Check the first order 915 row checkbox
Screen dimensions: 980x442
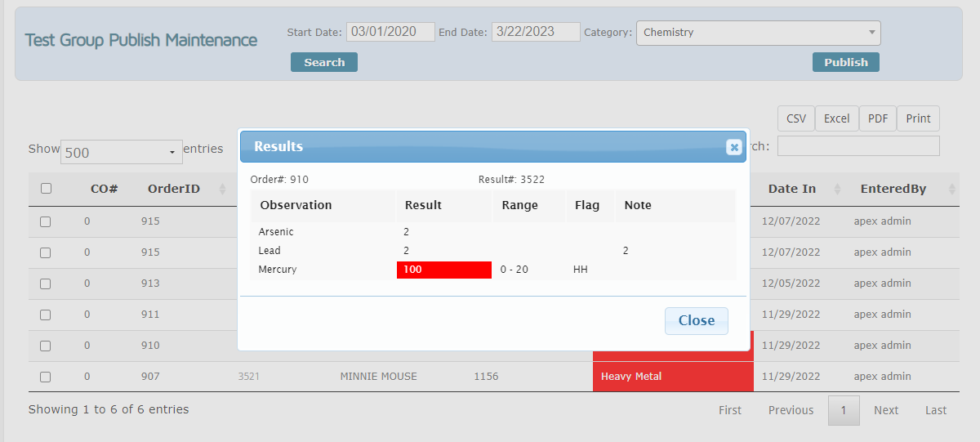[46, 221]
